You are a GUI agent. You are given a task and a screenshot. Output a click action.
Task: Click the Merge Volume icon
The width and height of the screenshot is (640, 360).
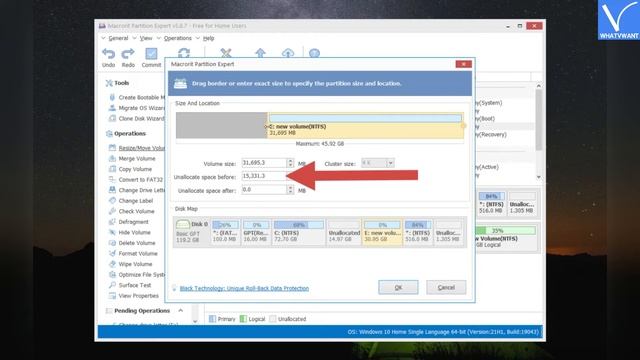[x=112, y=158]
